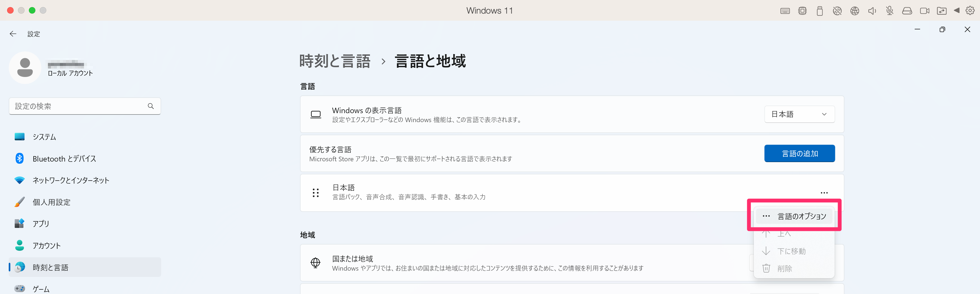Screen dimensions: 980x294
Task: Click the search magnifier icon
Action: point(151,106)
